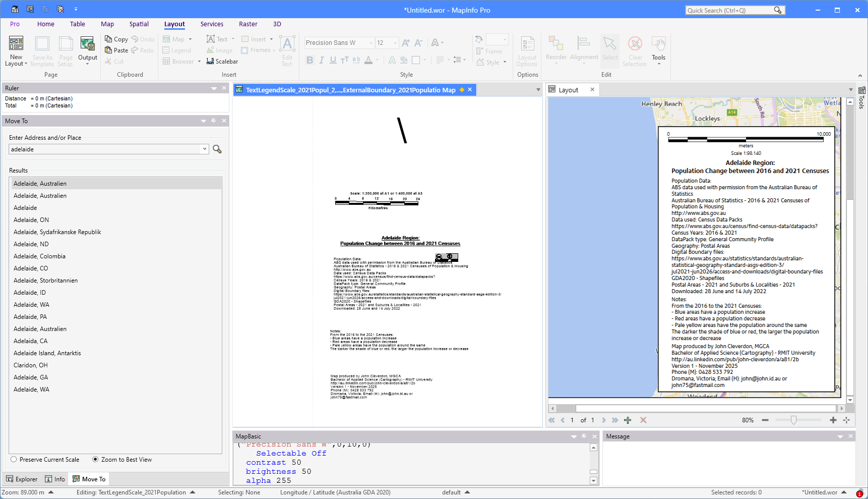Open the New Layout dropdown arrow
The image size is (868, 499).
click(x=26, y=64)
